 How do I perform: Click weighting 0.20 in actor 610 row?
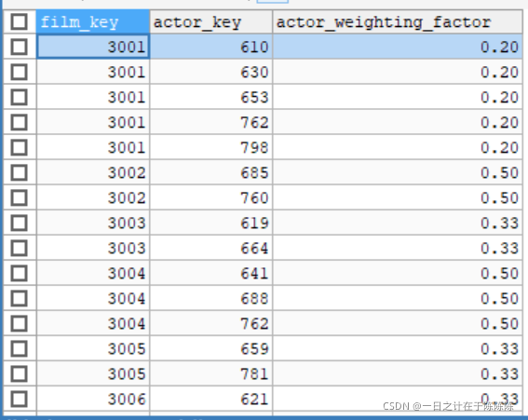(x=398, y=47)
